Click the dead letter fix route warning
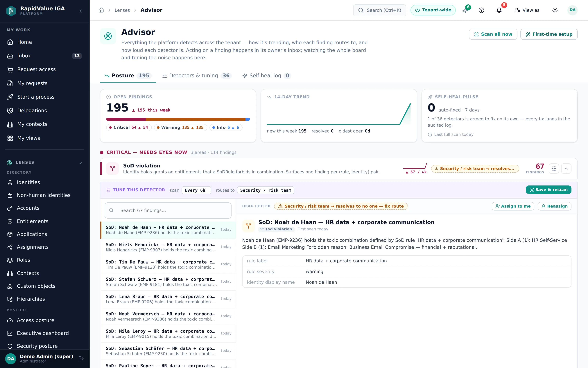This screenshot has height=368, width=588. (341, 206)
